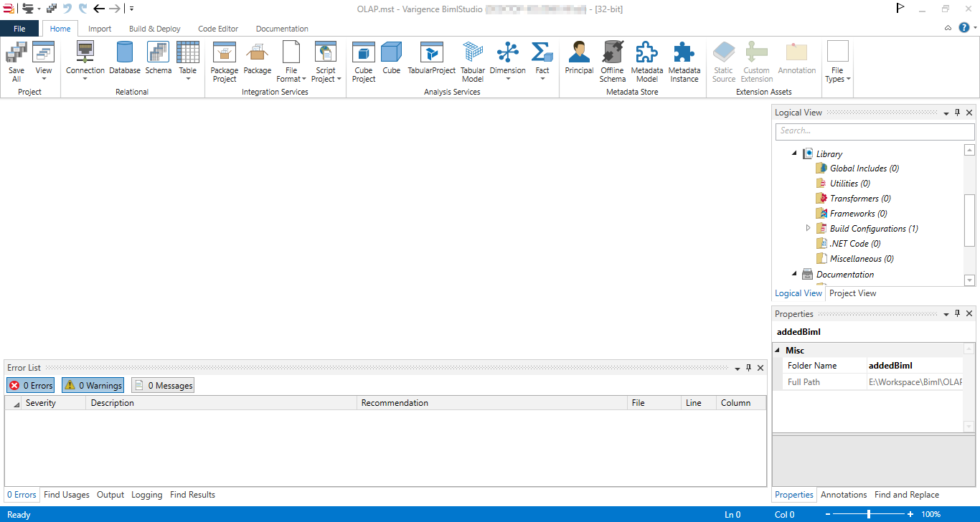
Task: Click the Package icon in Integration Services
Action: [x=258, y=58]
